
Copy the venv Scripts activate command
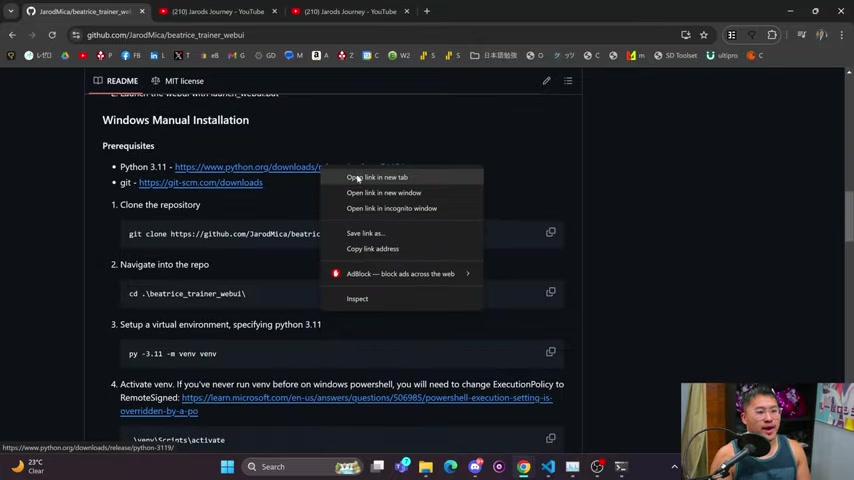click(x=551, y=439)
